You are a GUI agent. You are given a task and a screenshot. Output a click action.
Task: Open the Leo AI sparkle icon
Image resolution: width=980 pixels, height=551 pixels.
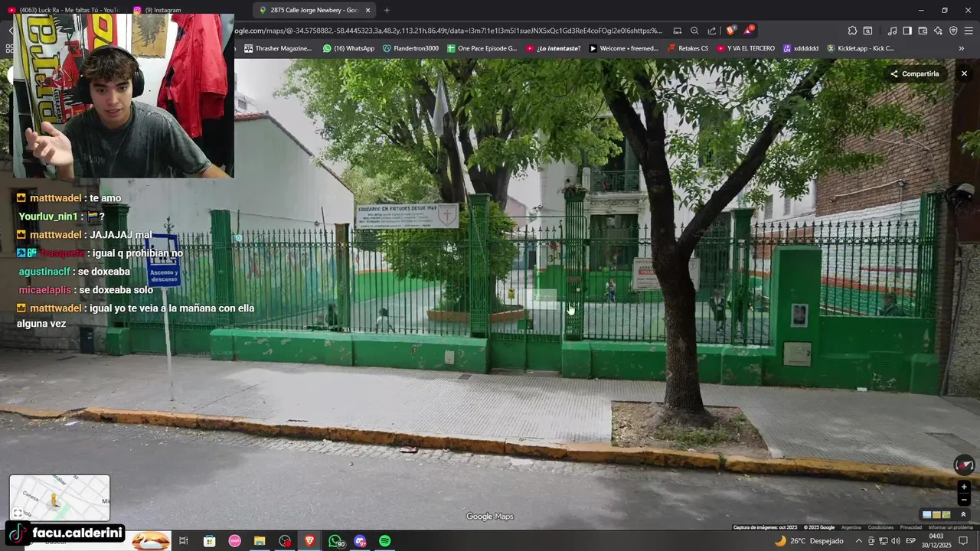click(938, 31)
